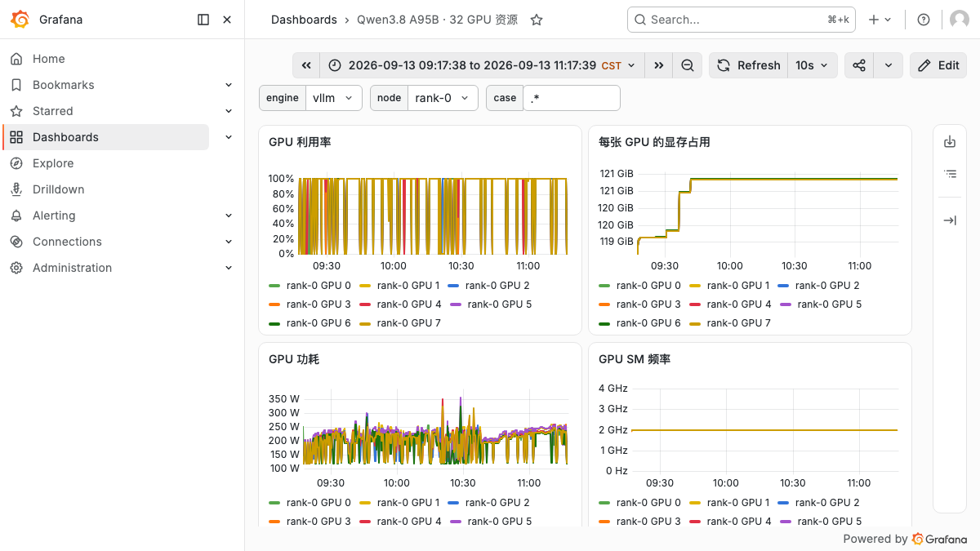Click the case variable input field
The width and height of the screenshot is (980, 551).
[572, 98]
